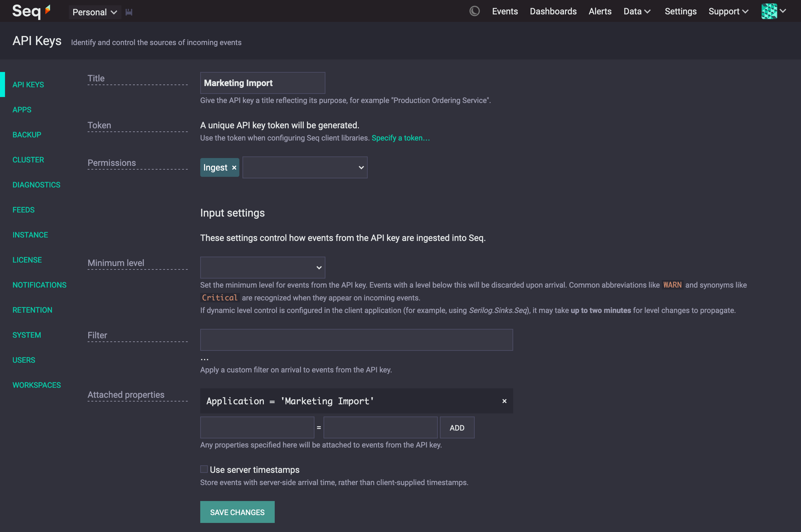The image size is (801, 532).
Task: Open the Data menu
Action: [636, 11]
